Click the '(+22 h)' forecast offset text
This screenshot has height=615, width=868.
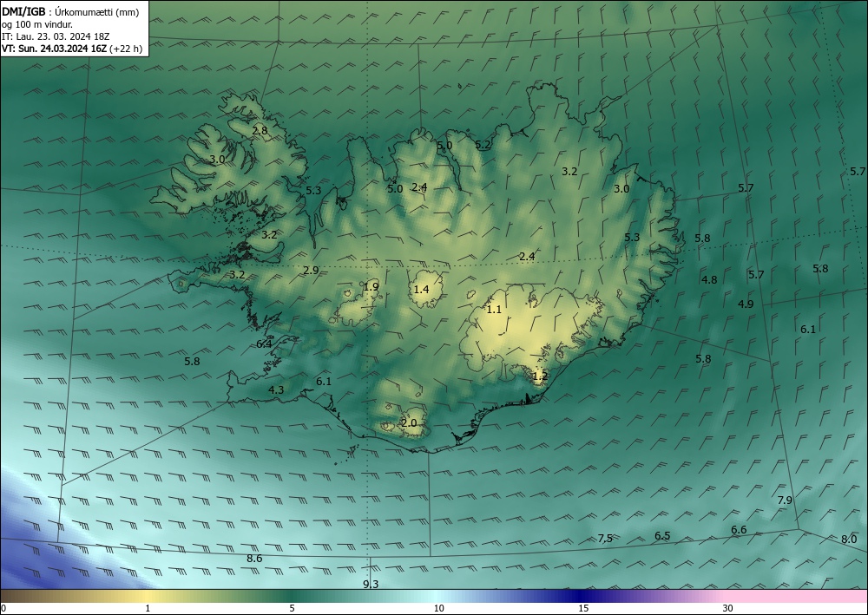126,49
